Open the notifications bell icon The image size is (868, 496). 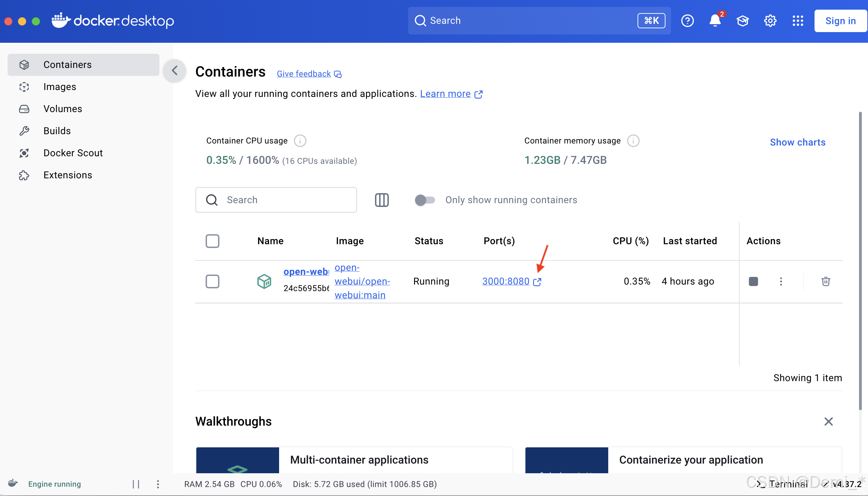pos(715,21)
